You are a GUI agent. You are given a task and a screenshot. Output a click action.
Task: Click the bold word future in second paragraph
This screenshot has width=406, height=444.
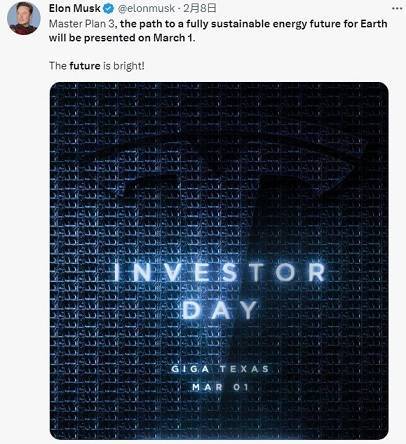pos(85,66)
